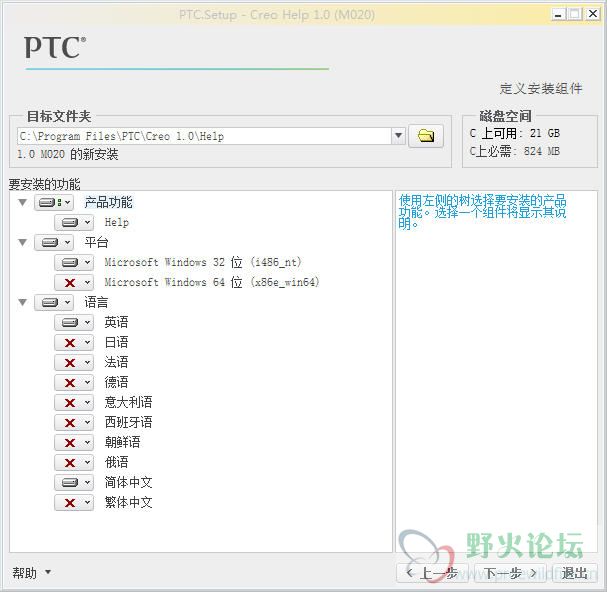607x592 pixels.
Task: Open install-state dropdown for 平台
Action: pos(54,242)
